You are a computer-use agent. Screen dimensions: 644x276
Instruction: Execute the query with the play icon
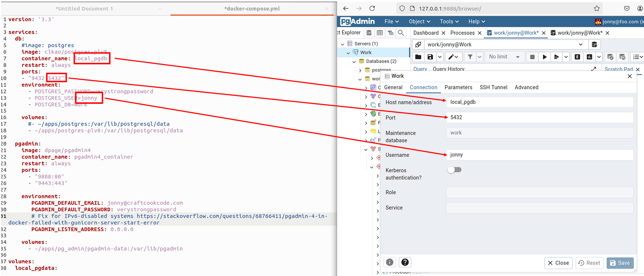tap(544, 57)
